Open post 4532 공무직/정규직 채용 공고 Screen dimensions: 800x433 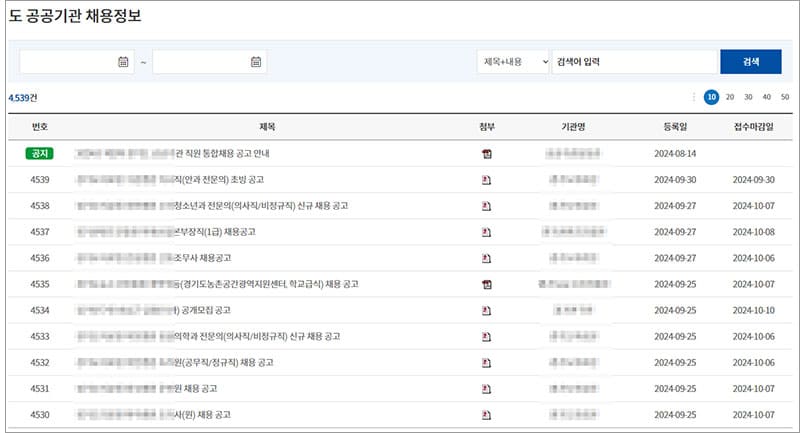click(x=208, y=362)
